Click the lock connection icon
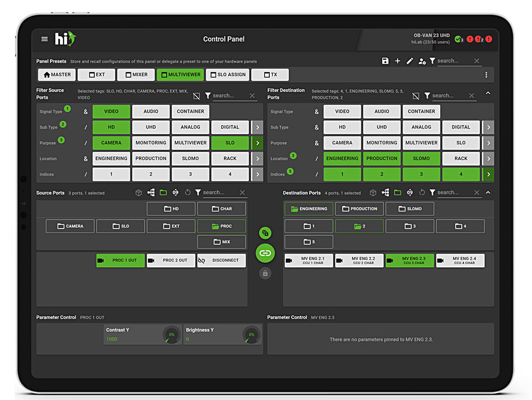 (x=265, y=273)
